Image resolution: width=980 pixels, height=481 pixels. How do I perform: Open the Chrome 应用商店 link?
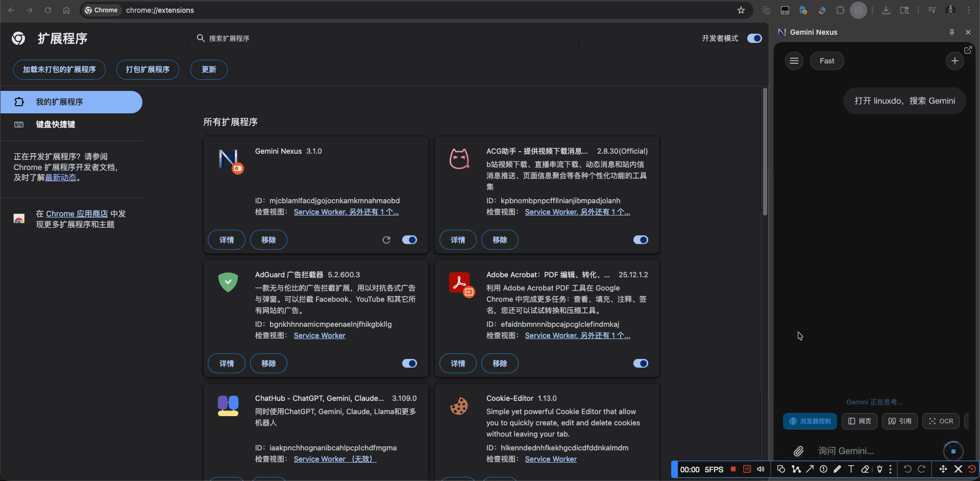point(77,214)
